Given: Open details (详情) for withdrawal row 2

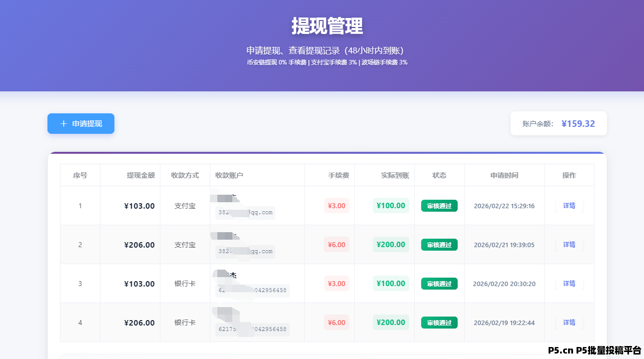Looking at the screenshot, I should point(569,245).
